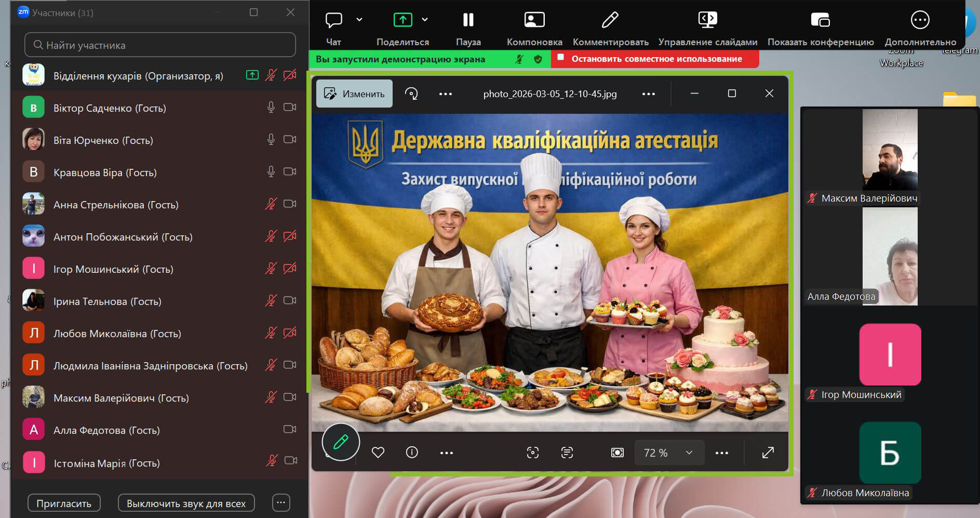Unmute Анна Стрельнікова microphone
The image size is (980, 518).
pyautogui.click(x=271, y=204)
